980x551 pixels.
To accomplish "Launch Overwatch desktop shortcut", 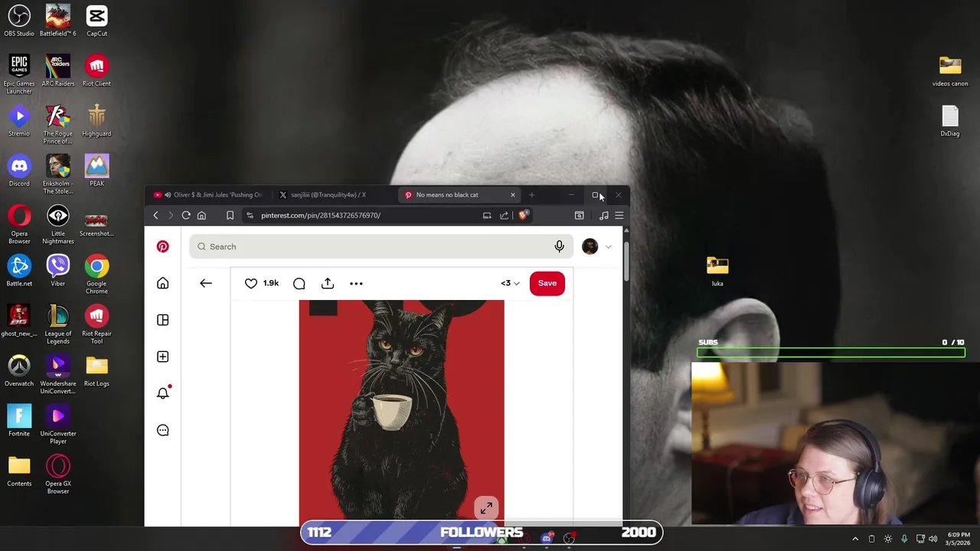I will coord(19,370).
